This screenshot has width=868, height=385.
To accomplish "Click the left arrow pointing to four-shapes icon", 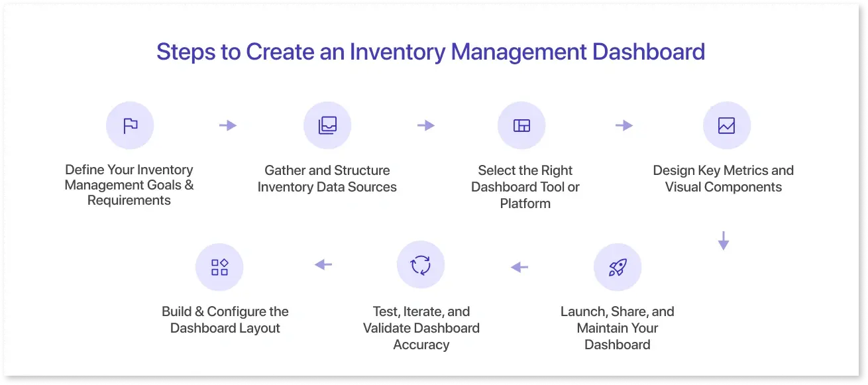I will [x=323, y=265].
